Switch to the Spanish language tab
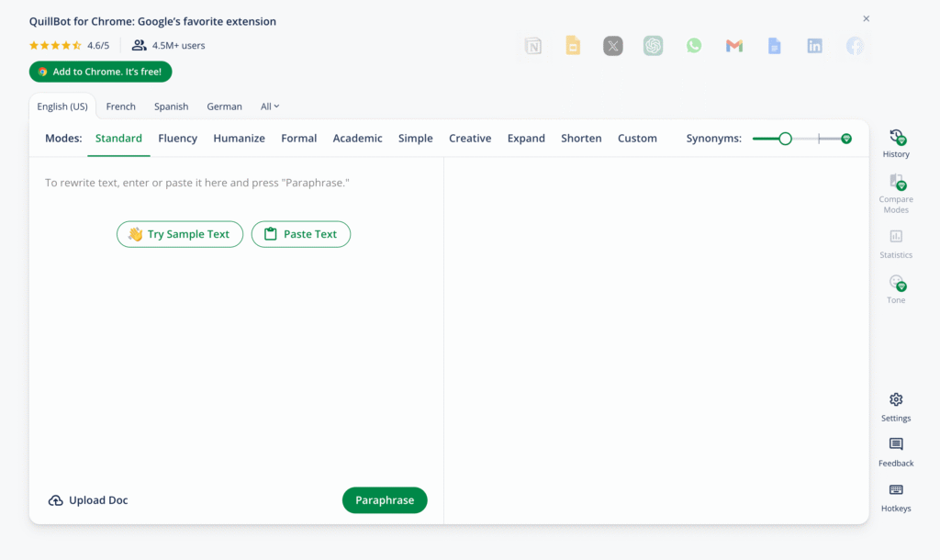940x560 pixels. point(171,106)
